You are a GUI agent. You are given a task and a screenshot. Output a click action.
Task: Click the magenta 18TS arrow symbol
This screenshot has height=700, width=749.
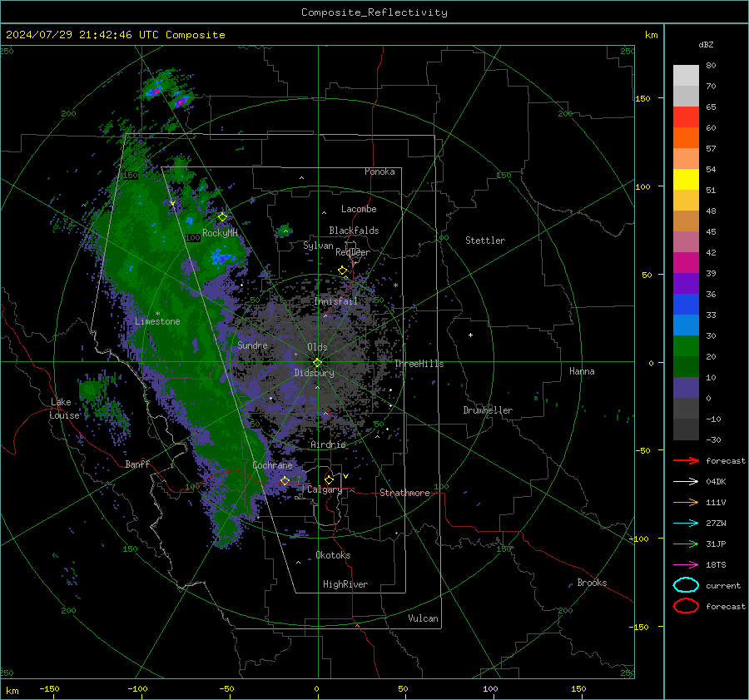686,565
